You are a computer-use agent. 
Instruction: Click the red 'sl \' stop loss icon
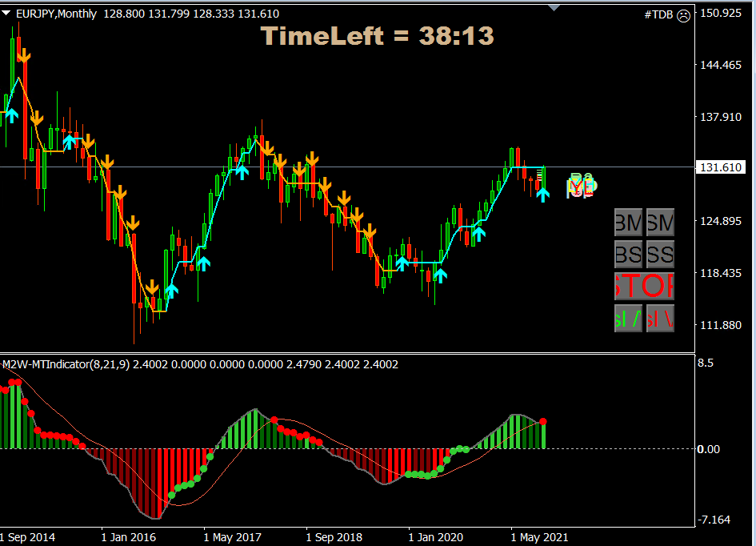660,318
